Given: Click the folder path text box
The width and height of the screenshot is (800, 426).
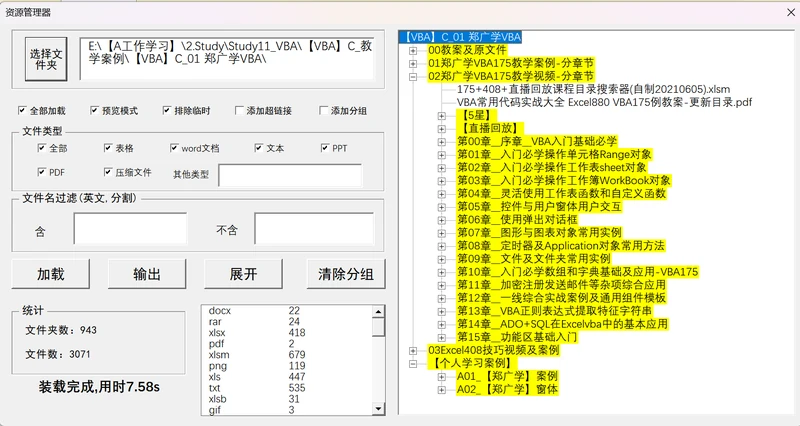Looking at the screenshot, I should pos(227,58).
